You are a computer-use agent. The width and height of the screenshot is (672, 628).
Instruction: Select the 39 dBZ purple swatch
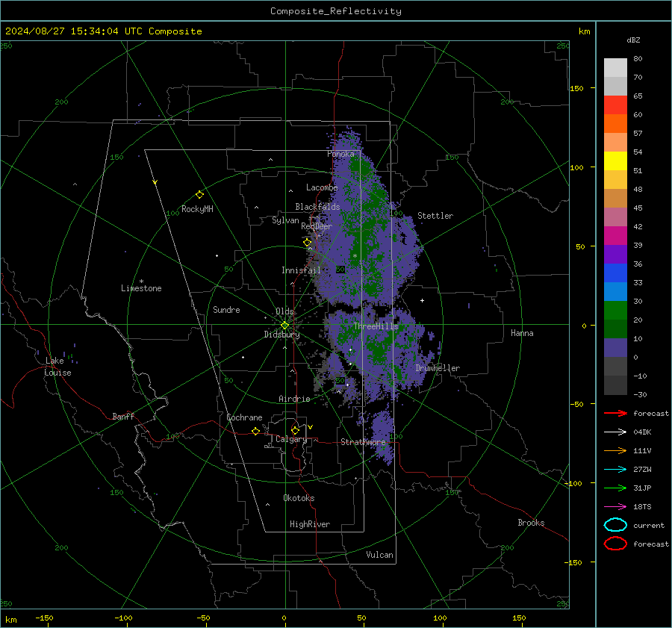(615, 255)
